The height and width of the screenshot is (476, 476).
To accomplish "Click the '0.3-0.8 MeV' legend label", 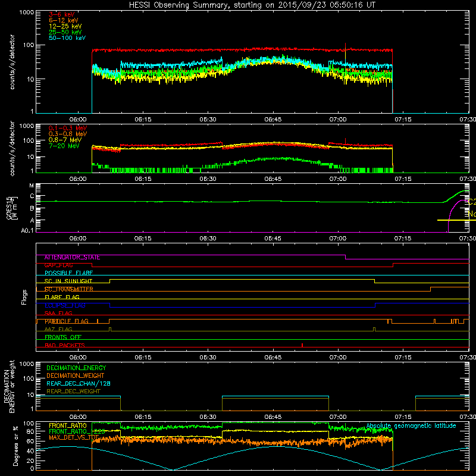I will coord(68,134).
